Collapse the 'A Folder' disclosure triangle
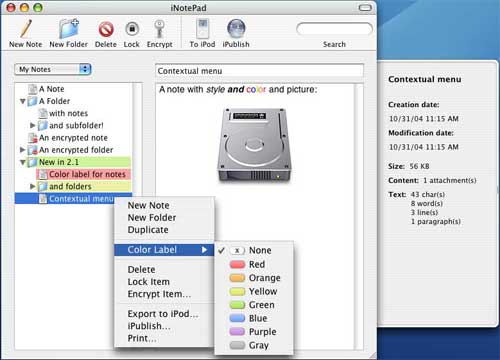 click(23, 101)
